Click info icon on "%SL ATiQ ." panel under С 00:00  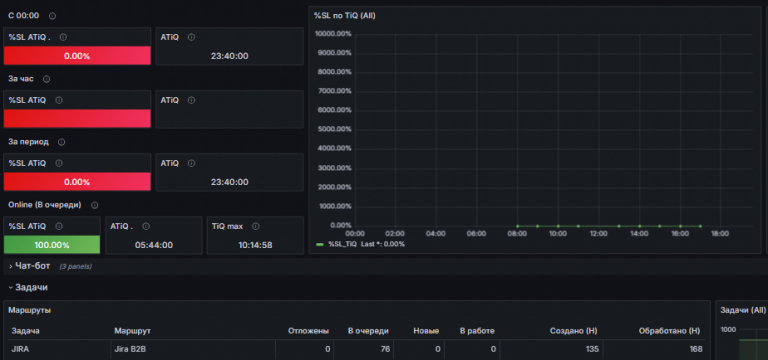63,37
